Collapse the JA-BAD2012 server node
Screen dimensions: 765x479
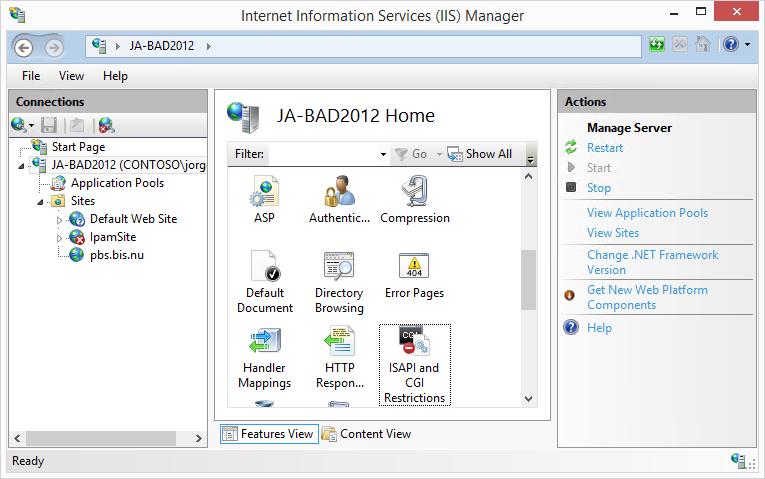point(21,166)
